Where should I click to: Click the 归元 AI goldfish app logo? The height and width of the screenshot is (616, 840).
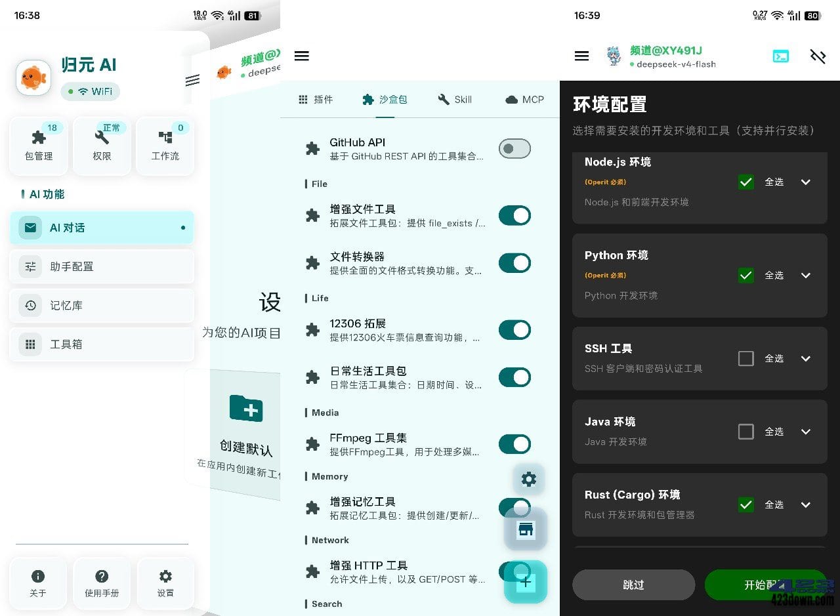33,78
